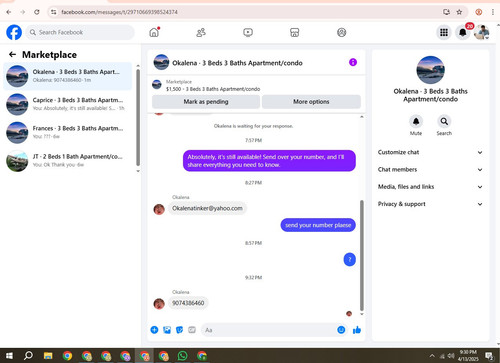Open the account profile picture menu

pos(482,32)
